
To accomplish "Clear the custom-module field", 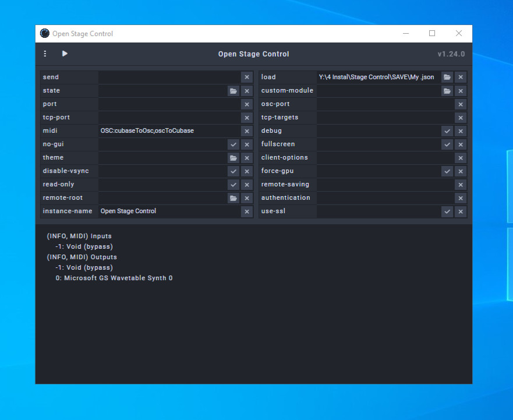I will pos(461,91).
